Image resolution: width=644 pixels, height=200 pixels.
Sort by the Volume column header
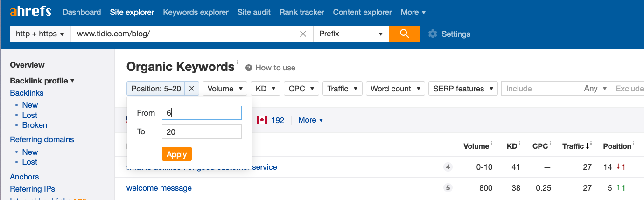(476, 146)
